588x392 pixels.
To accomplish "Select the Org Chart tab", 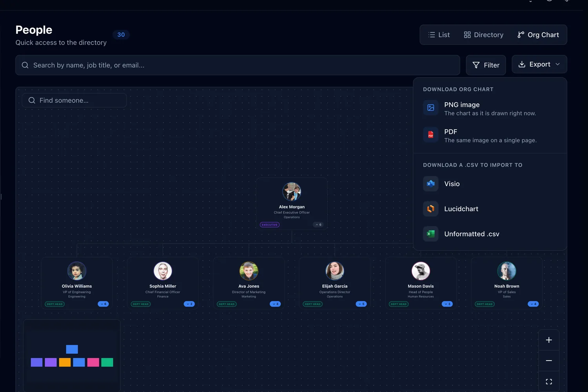I will click(x=538, y=35).
